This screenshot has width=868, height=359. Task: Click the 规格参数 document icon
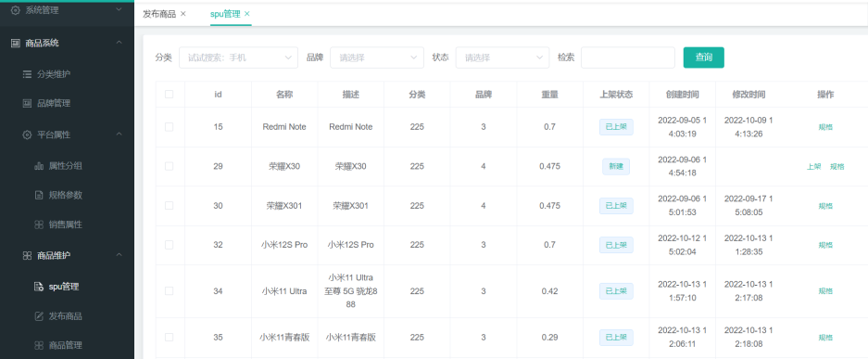39,195
